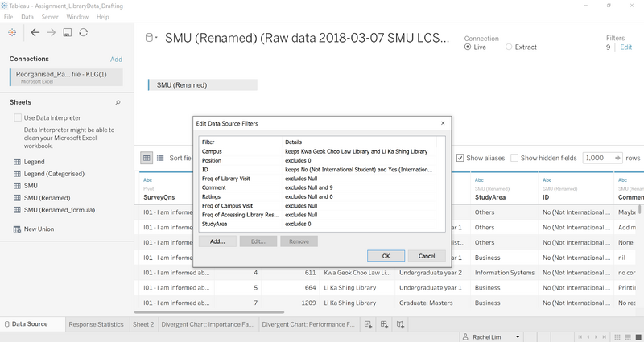Viewport: 644px width, 342px height.
Task: Open the Divergent Chart: Performance F... tab
Action: [x=308, y=324]
